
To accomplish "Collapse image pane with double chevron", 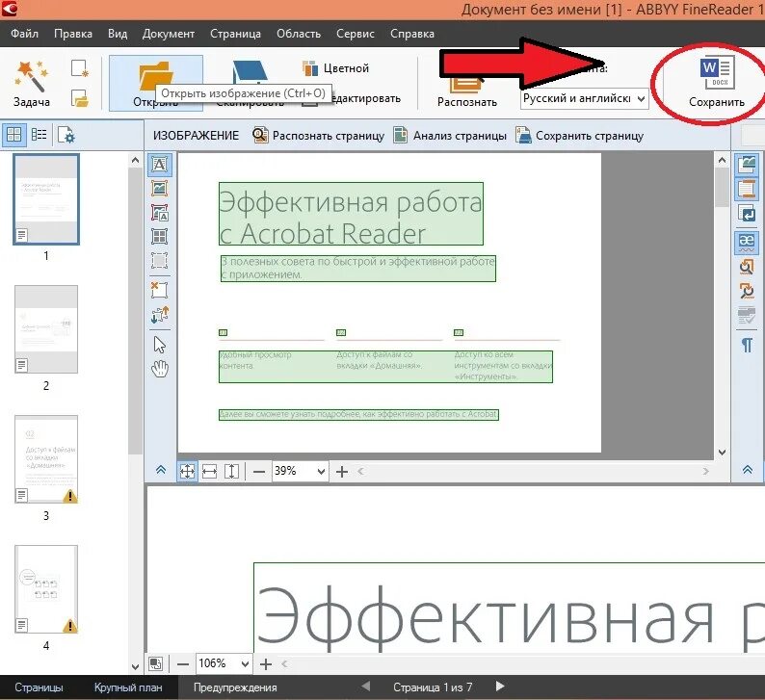I will click(161, 470).
